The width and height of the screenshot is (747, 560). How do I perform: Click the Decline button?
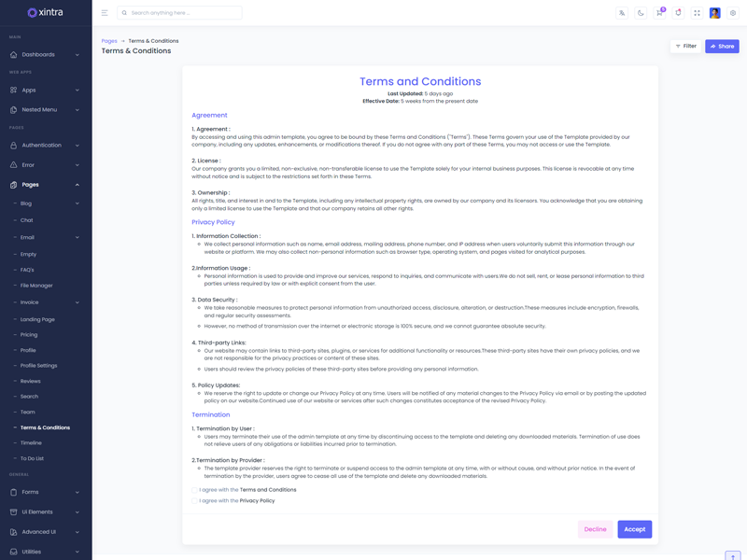point(595,529)
